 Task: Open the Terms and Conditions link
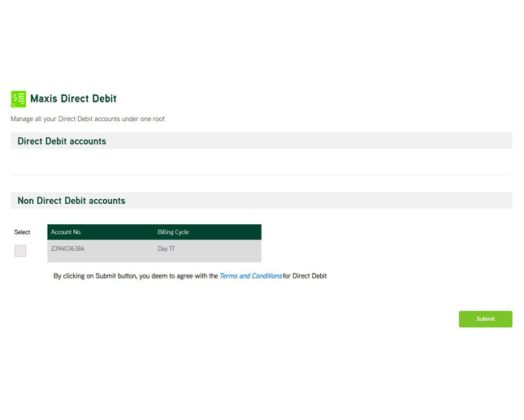[x=251, y=276]
